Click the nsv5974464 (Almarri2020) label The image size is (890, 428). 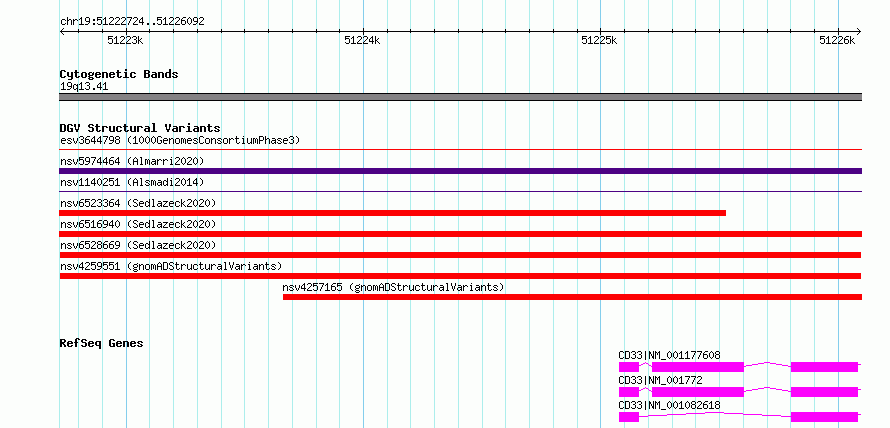(x=132, y=161)
